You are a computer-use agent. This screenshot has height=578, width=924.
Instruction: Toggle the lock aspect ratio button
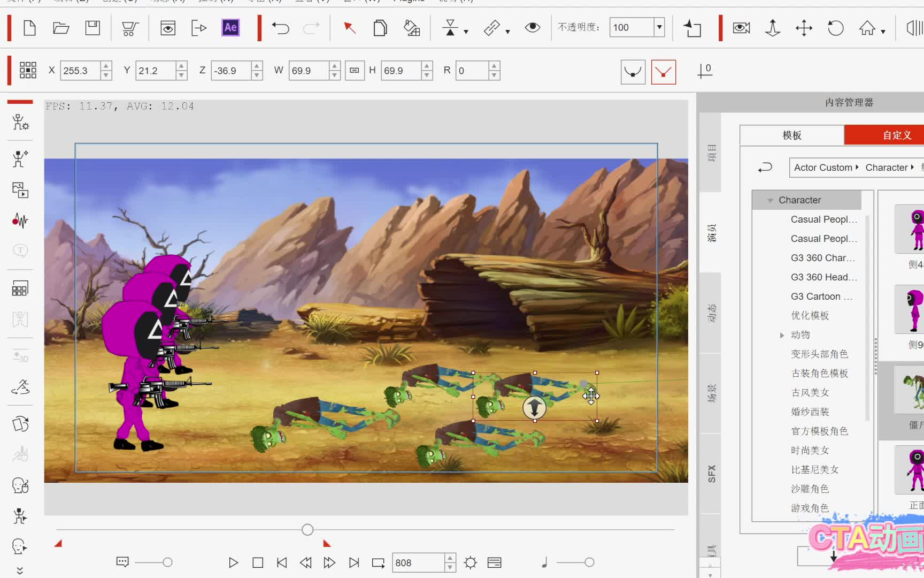pos(354,70)
